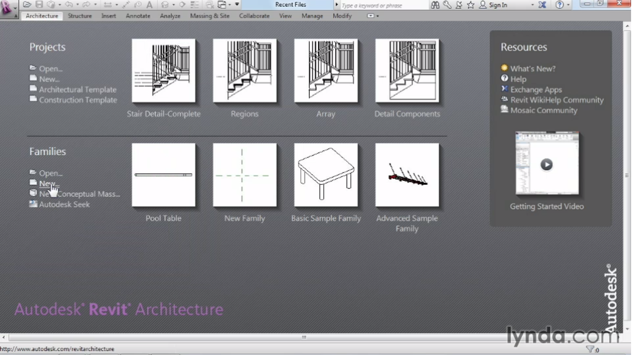644x355 pixels.
Task: Switch to the Collaborate tab
Action: [254, 16]
